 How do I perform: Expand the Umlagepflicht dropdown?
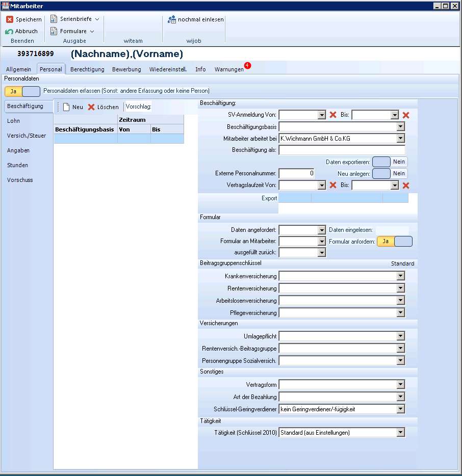pyautogui.click(x=401, y=336)
